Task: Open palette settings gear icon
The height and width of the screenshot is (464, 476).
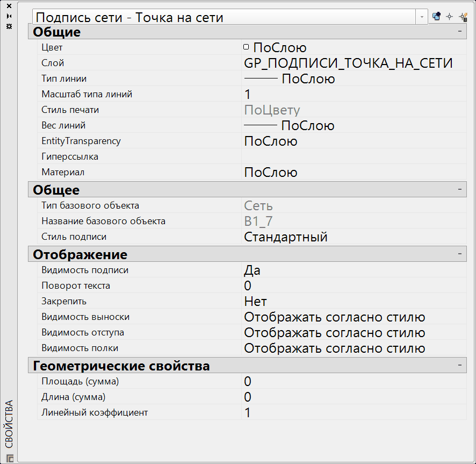Action: point(9,26)
